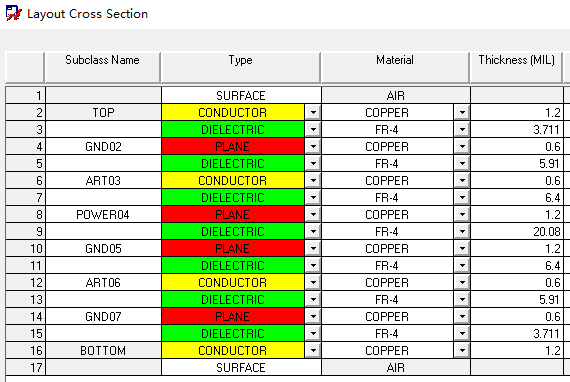Open the Material dropdown for BOTTOM layer
This screenshot has height=382, width=570.
click(x=462, y=350)
